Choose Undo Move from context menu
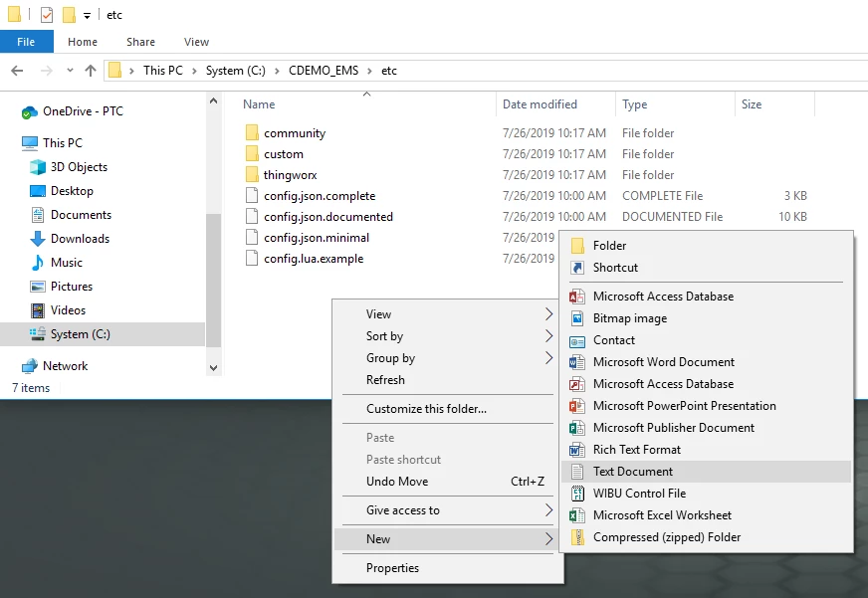The image size is (868, 598). (448, 482)
